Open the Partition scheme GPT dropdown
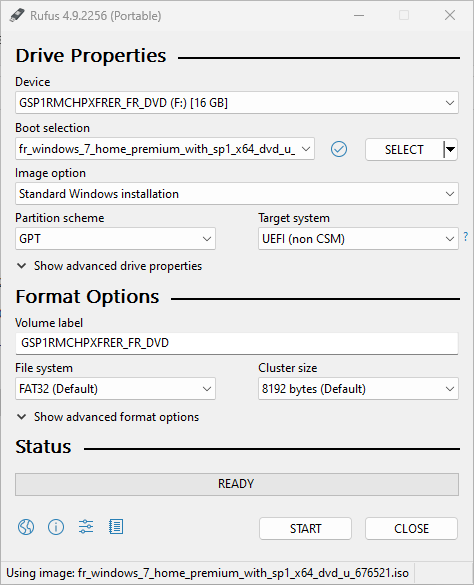This screenshot has width=474, height=585. tap(115, 239)
